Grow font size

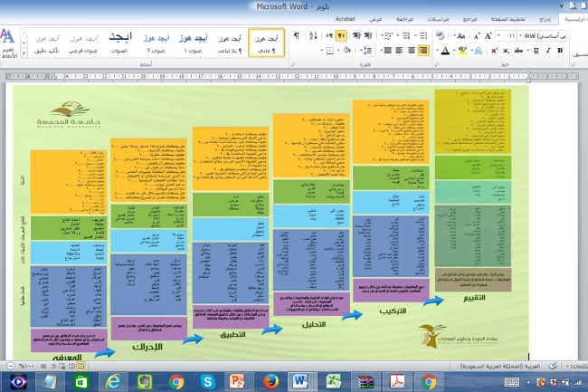(x=488, y=35)
